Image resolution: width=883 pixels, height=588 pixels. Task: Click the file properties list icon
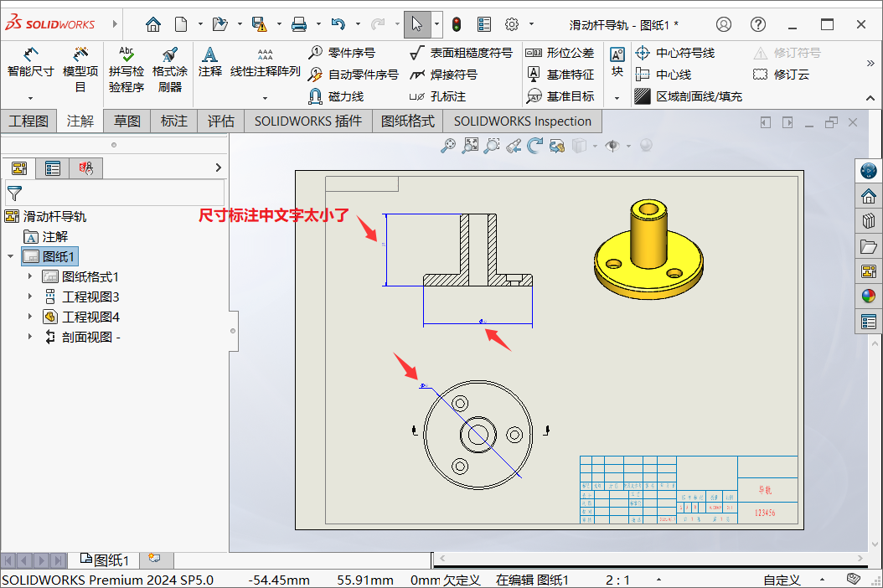(484, 24)
